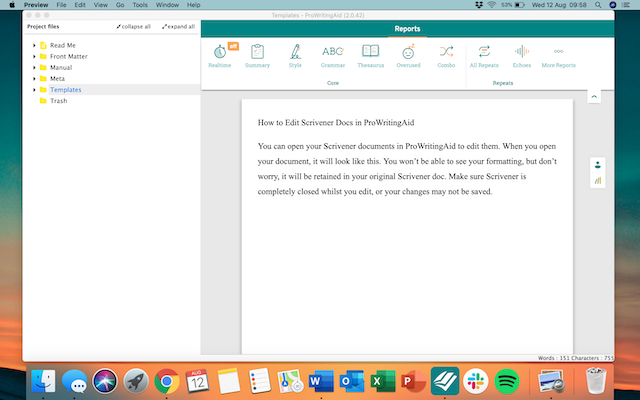Open the Edit menu
This screenshot has width=640, height=400.
(80, 5)
